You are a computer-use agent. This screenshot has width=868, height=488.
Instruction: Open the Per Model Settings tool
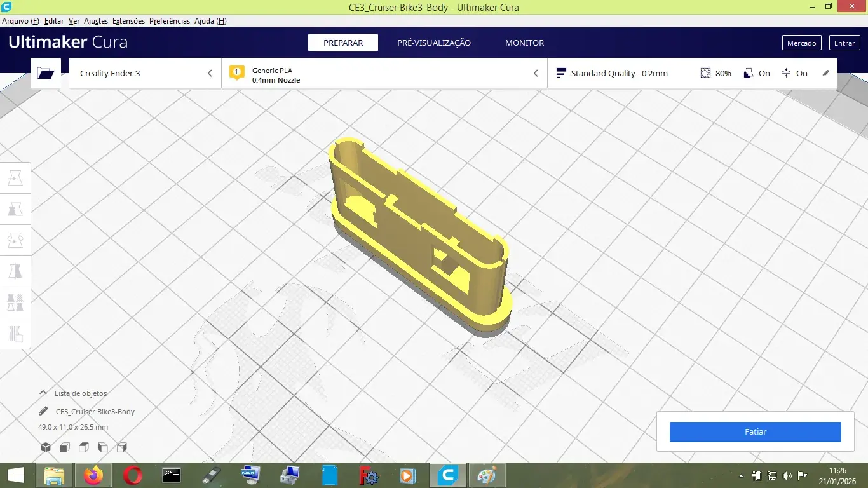[15, 302]
